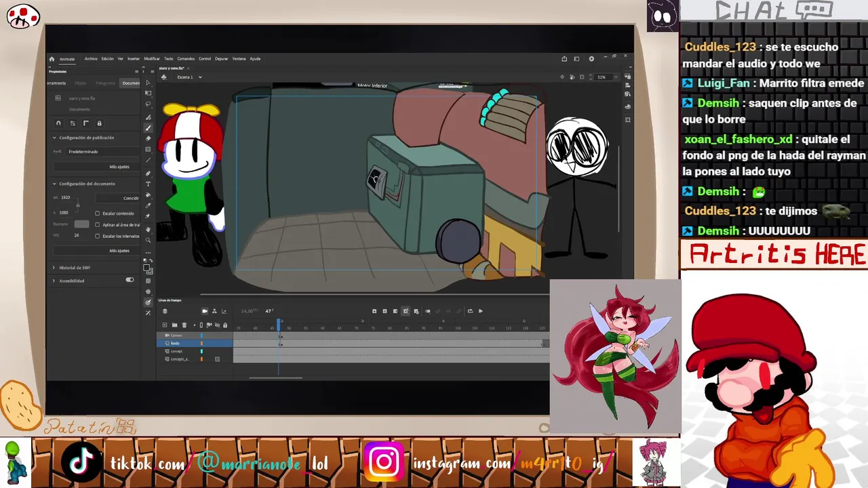Image resolution: width=868 pixels, height=488 pixels.
Task: Select the Hand pan tool
Action: (x=149, y=229)
